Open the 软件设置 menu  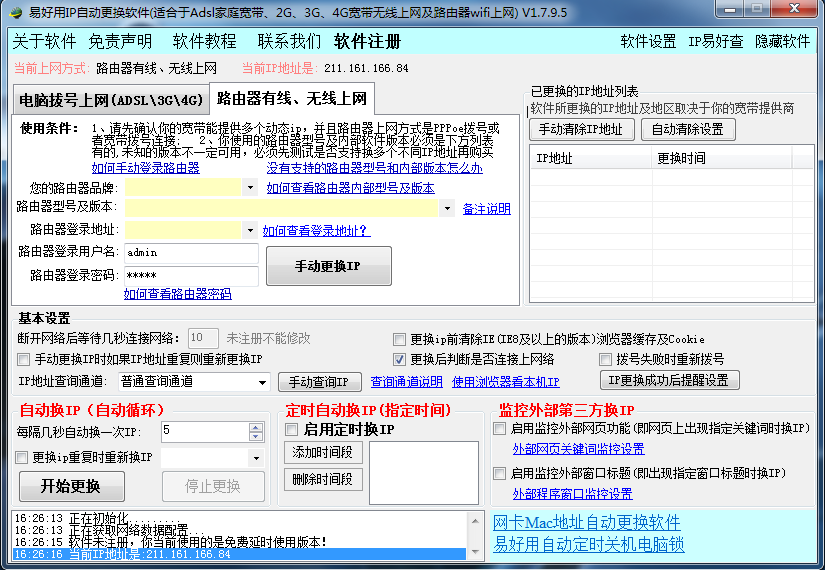click(648, 41)
